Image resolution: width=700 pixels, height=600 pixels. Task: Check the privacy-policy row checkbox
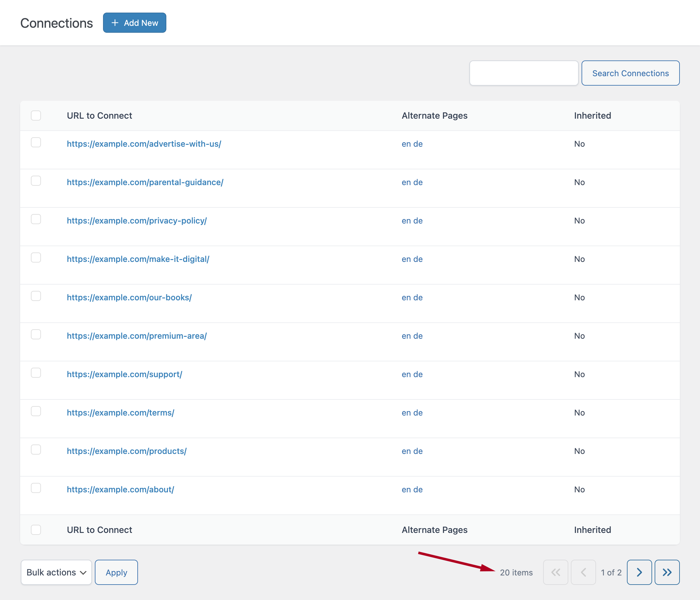pyautogui.click(x=36, y=219)
